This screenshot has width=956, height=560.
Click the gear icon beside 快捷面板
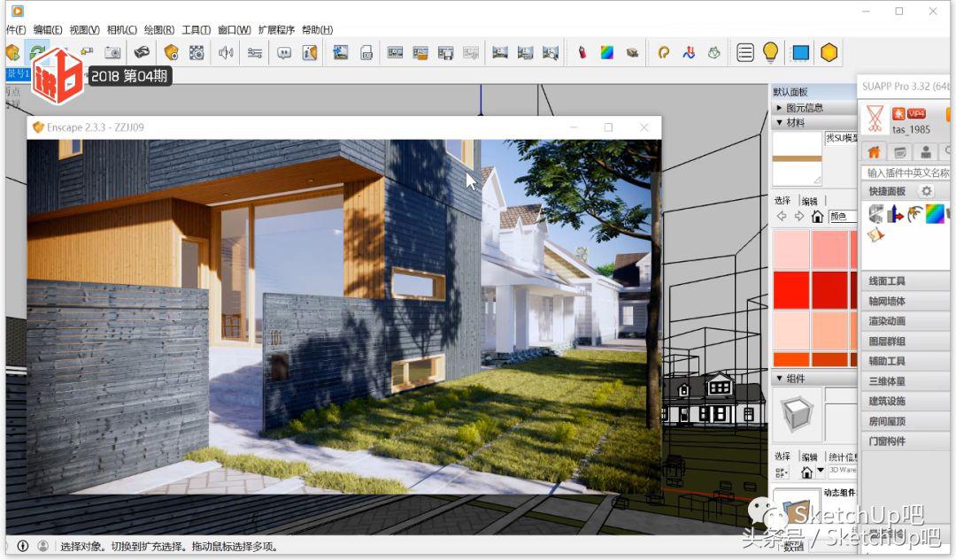click(x=927, y=191)
